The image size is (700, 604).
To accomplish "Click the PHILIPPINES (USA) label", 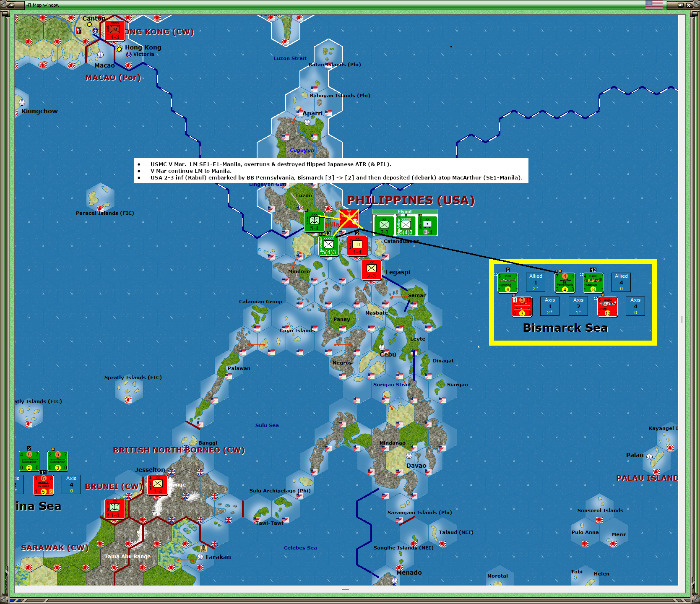I will (411, 200).
